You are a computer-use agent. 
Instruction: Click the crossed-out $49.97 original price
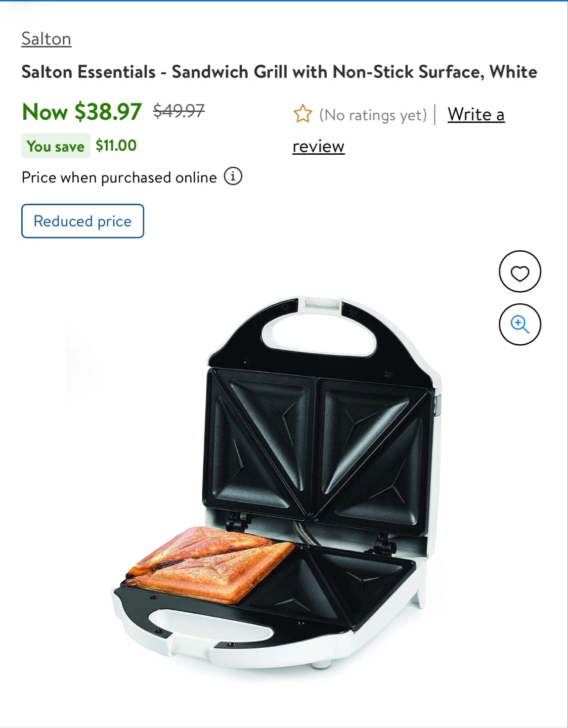179,110
